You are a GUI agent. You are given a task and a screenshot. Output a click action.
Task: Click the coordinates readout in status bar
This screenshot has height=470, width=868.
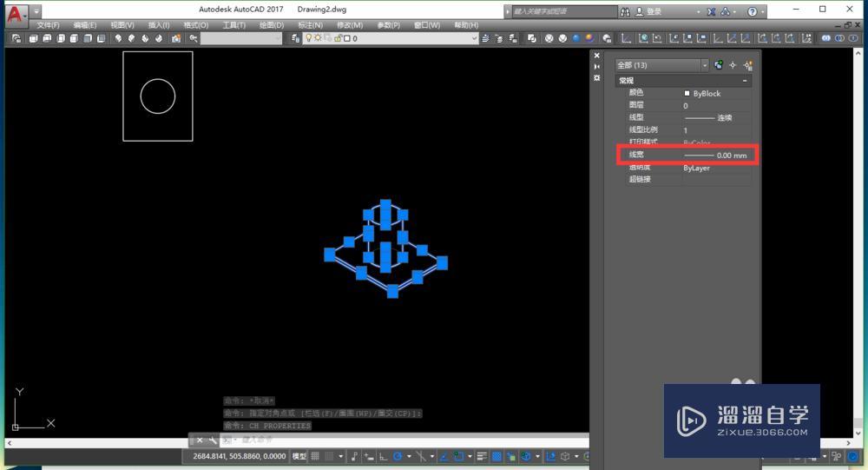(240, 456)
